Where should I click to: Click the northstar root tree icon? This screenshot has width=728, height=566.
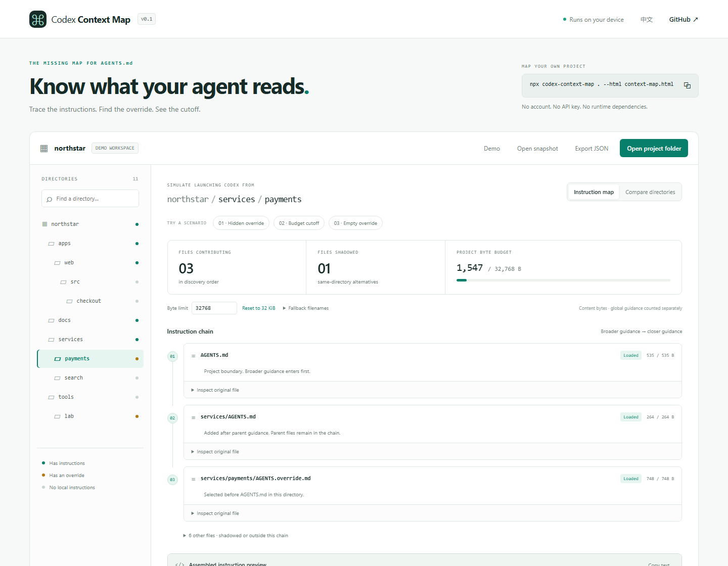tap(44, 224)
